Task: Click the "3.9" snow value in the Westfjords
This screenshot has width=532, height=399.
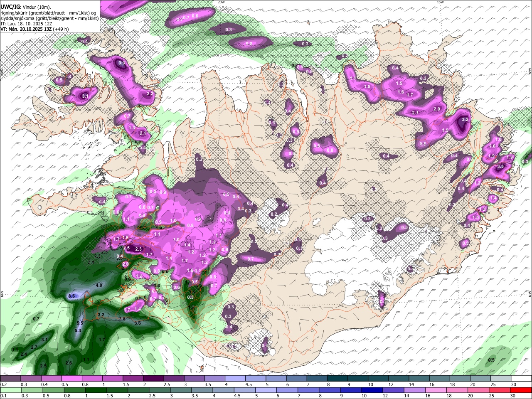Action: (x=121, y=63)
